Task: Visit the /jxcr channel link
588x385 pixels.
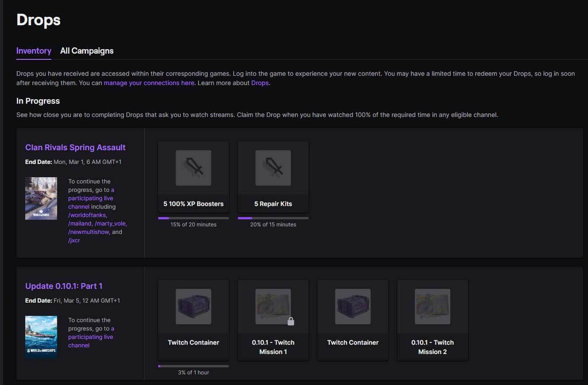Action: click(74, 241)
